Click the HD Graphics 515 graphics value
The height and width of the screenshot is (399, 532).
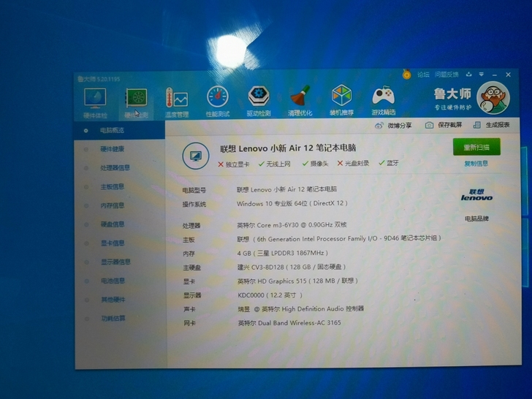297,281
